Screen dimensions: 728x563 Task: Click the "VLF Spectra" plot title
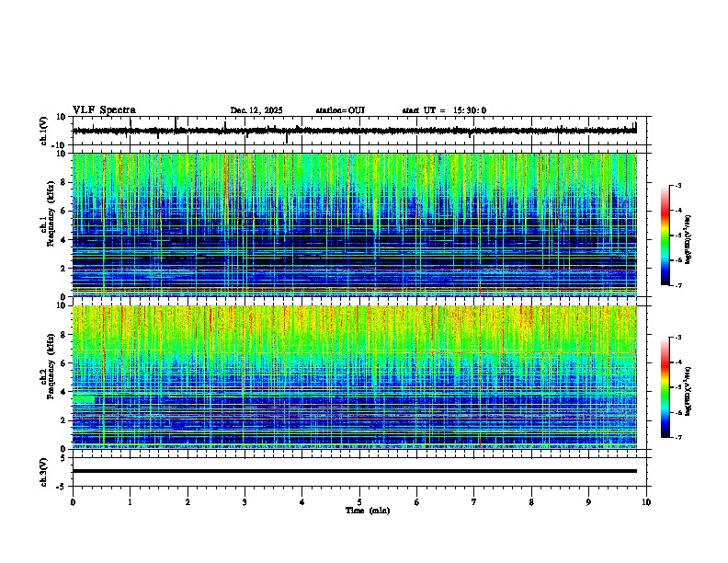(104, 110)
